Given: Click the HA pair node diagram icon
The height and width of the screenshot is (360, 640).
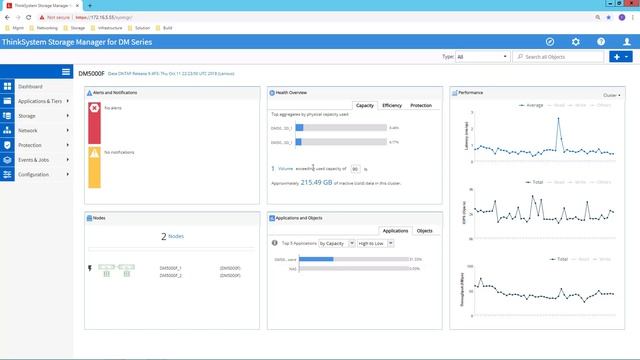Looking at the screenshot, I should coord(116,270).
